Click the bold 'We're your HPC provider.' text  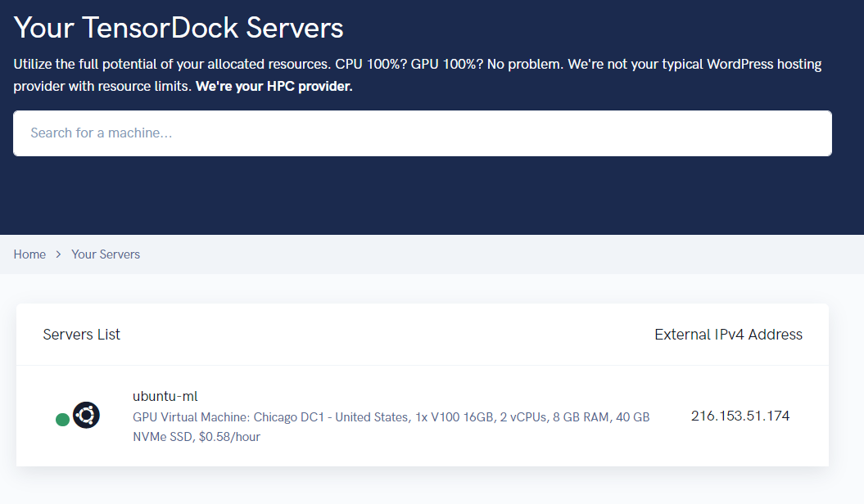(274, 87)
